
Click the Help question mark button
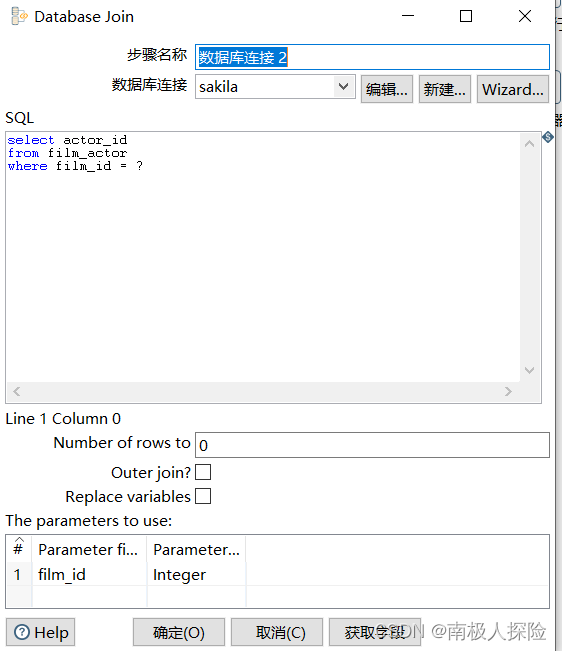click(x=41, y=632)
